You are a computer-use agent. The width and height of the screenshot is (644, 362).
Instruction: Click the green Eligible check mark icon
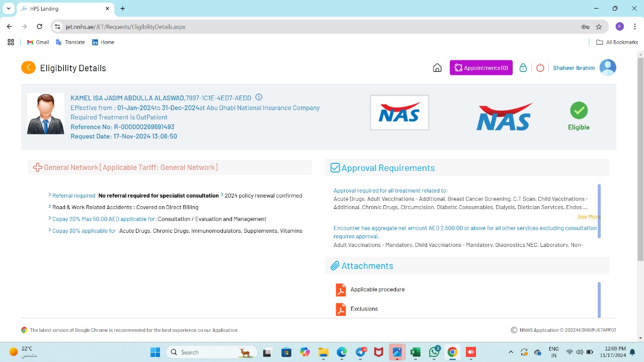coord(579,111)
